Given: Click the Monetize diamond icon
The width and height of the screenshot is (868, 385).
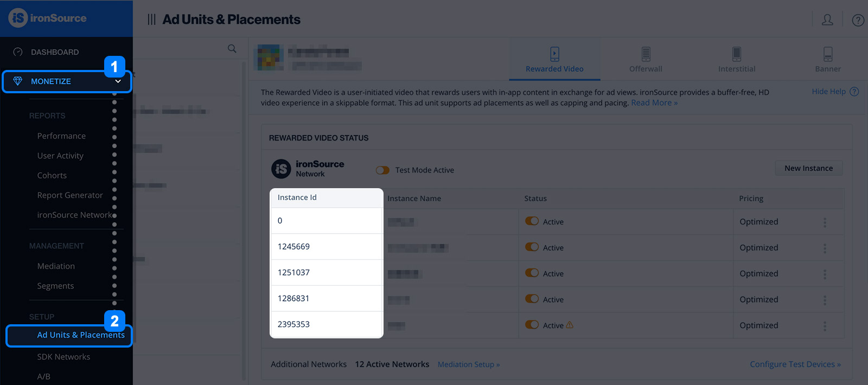Looking at the screenshot, I should point(18,81).
